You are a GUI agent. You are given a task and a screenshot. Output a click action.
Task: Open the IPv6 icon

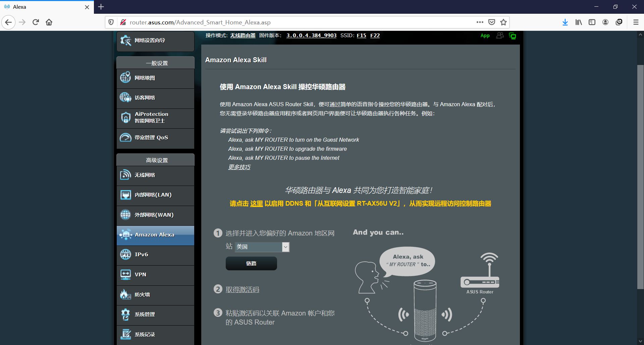(x=125, y=255)
